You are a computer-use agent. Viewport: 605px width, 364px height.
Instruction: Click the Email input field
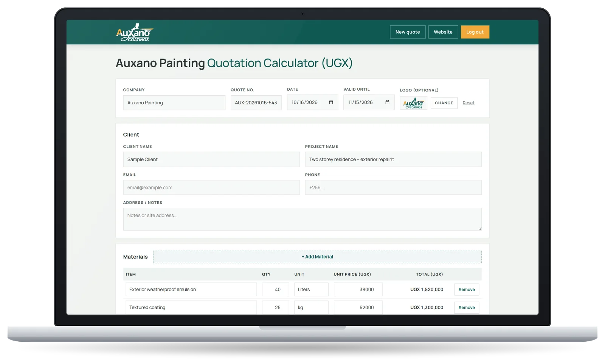[211, 187]
